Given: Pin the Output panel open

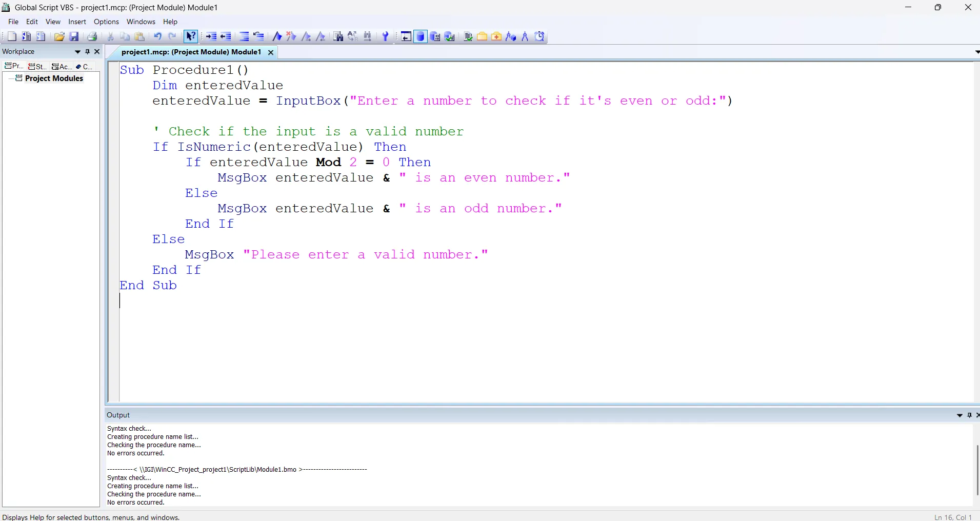Looking at the screenshot, I should pos(970,415).
